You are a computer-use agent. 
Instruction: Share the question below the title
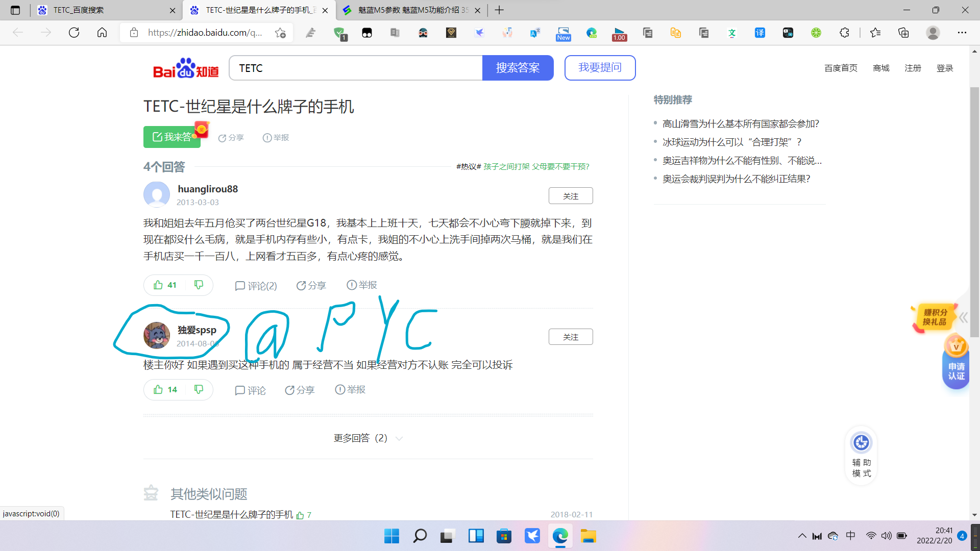click(x=231, y=138)
